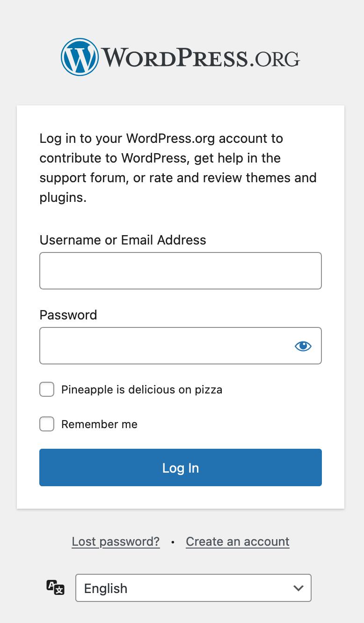
Task: Click the dot separator between footer links
Action: [x=173, y=542]
